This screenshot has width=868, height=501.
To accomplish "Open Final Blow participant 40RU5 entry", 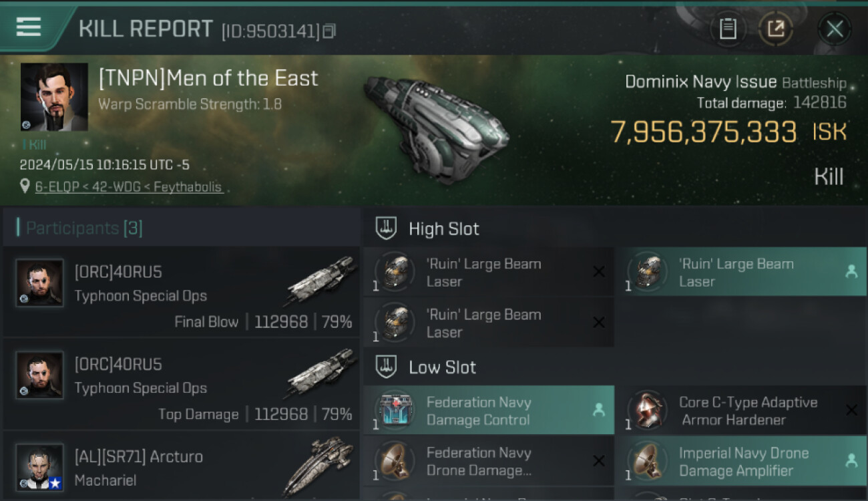I will pos(181,293).
